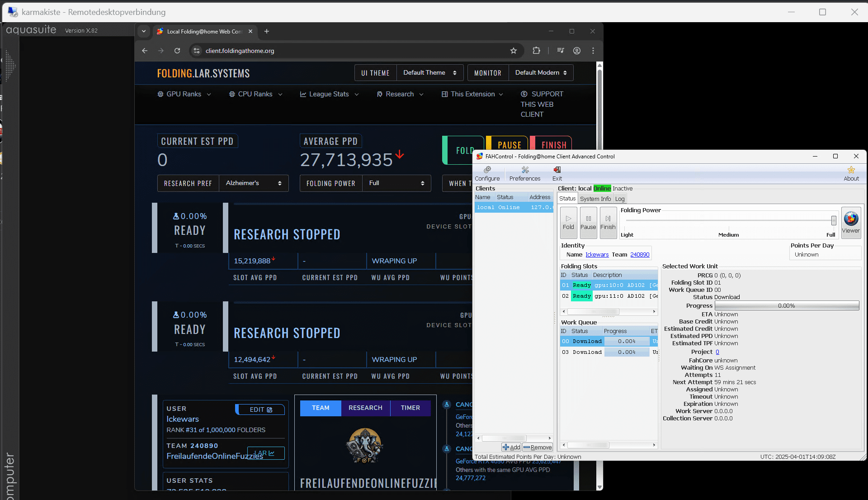Open the Monitor Default Modern dropdown

pyautogui.click(x=541, y=73)
